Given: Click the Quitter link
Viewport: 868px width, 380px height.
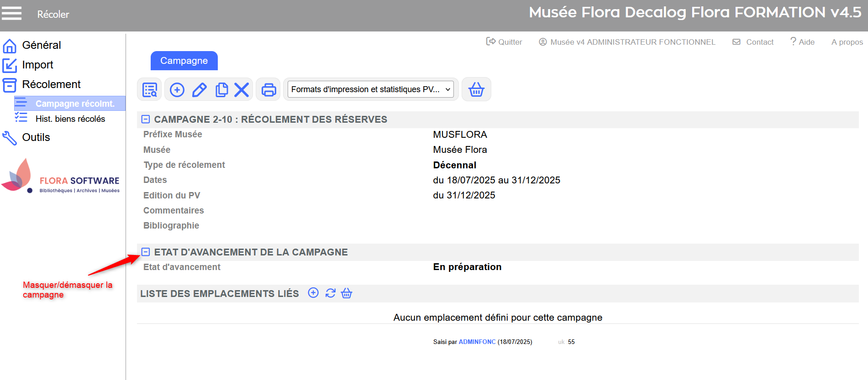Looking at the screenshot, I should pyautogui.click(x=505, y=42).
